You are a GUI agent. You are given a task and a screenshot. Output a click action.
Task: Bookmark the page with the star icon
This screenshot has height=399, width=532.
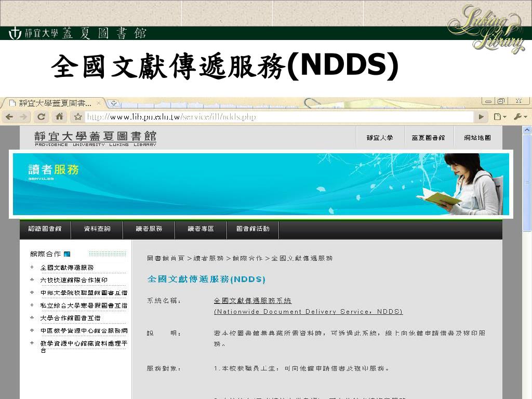78,117
